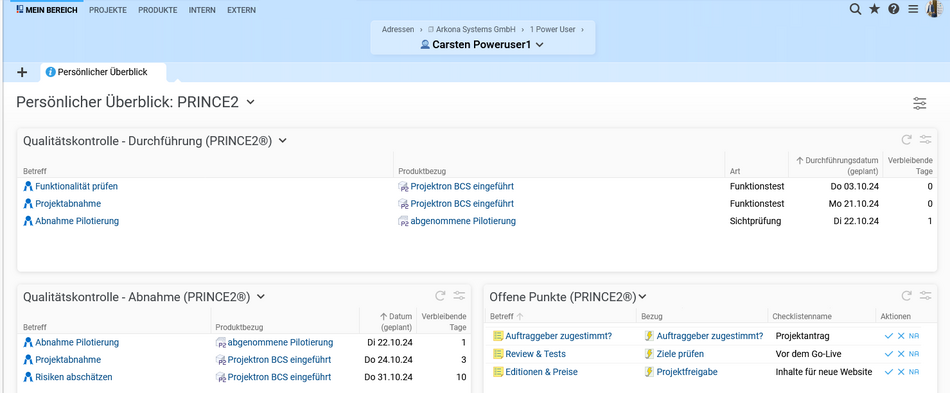Open overview page settings sliders icon
The height and width of the screenshot is (393, 950).
[920, 104]
